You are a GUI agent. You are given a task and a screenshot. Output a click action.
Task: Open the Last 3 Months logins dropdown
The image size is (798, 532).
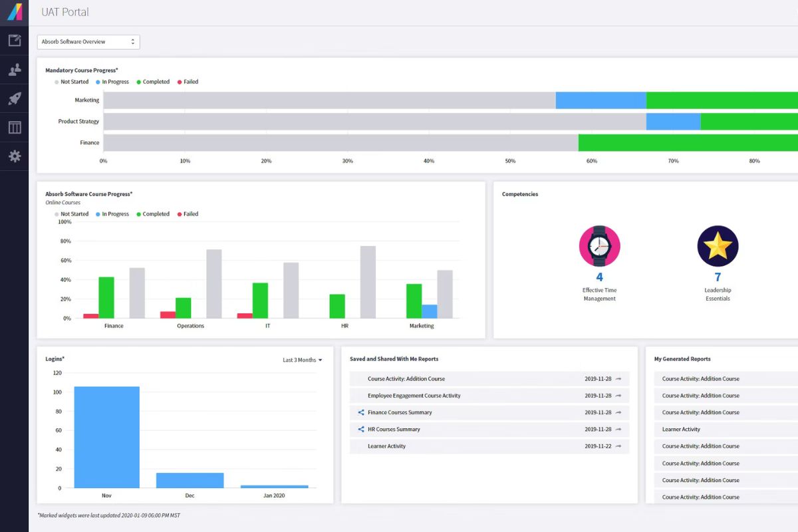click(303, 360)
